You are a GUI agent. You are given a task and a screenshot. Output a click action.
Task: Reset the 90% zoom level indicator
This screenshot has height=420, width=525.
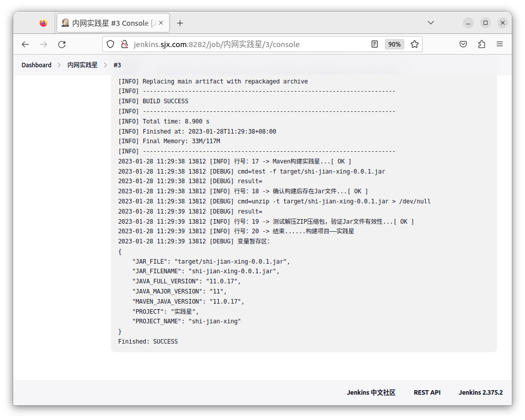click(x=394, y=44)
